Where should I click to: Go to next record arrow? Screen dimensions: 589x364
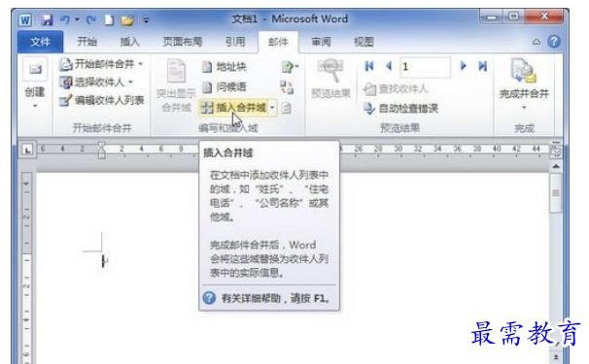click(x=464, y=66)
